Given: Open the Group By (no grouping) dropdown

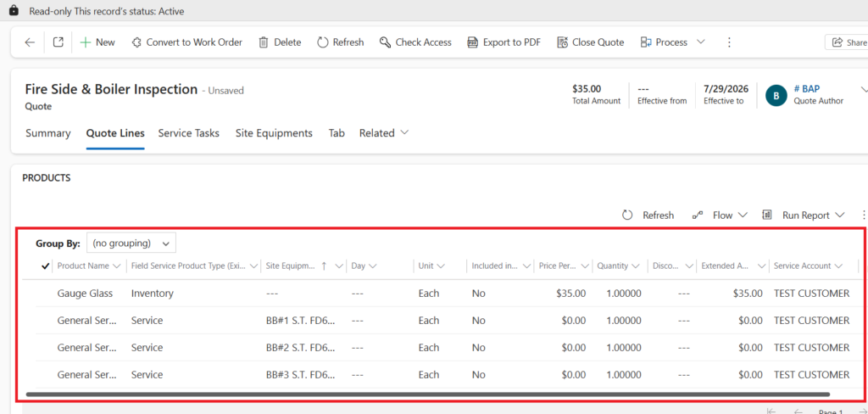Looking at the screenshot, I should pyautogui.click(x=131, y=243).
